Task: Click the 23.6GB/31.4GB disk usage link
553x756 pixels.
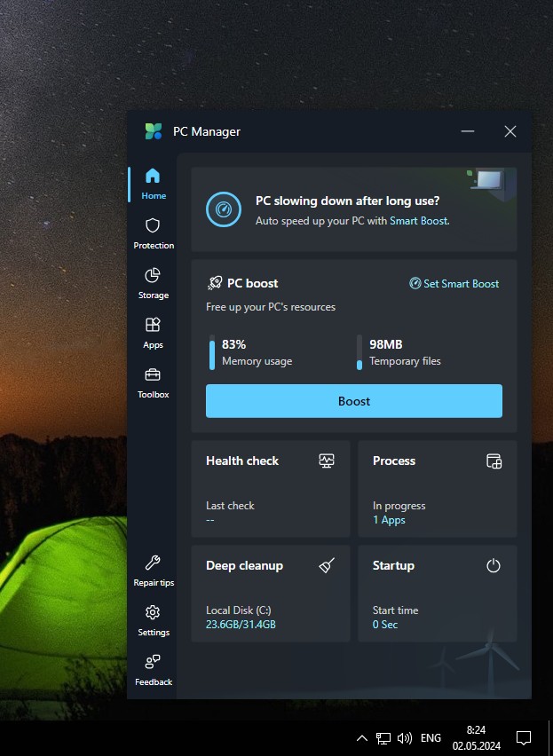Action: (x=241, y=625)
